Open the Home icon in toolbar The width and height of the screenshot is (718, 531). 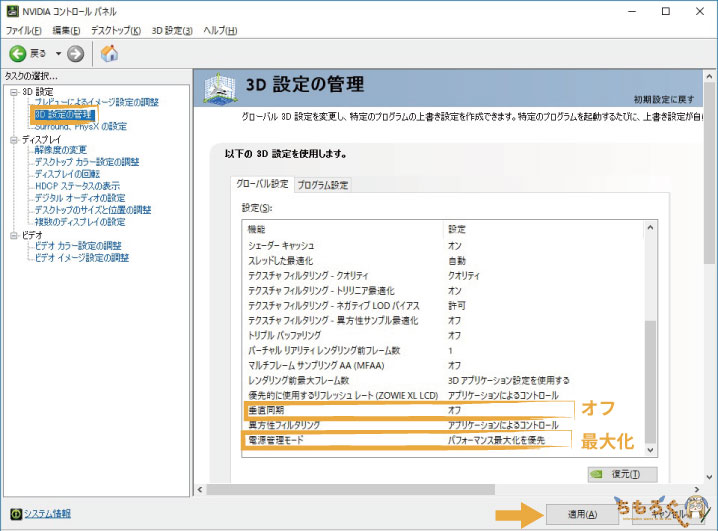[x=109, y=54]
